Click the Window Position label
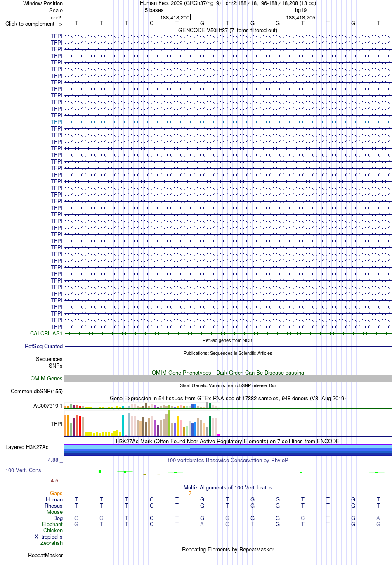 click(43, 3)
